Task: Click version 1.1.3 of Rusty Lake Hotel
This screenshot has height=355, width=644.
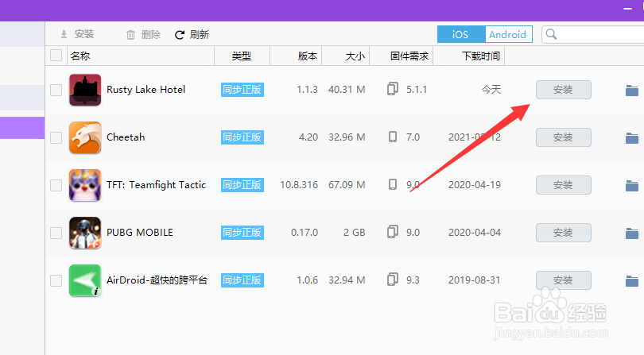Action: click(x=307, y=90)
